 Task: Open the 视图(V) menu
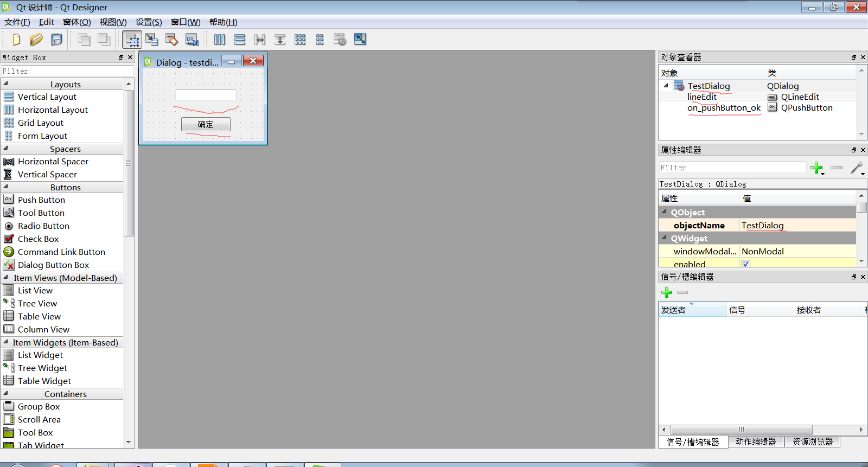113,22
